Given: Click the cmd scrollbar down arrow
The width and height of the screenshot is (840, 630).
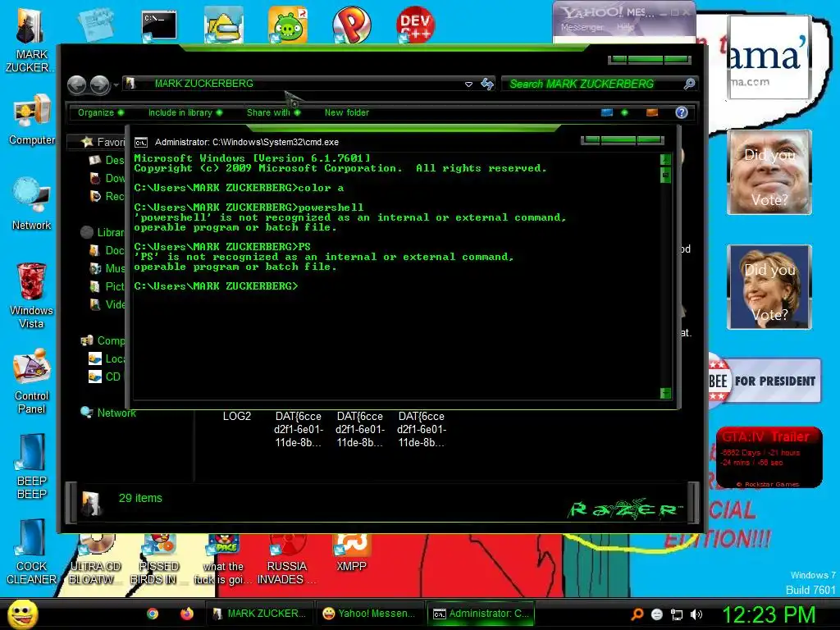Looking at the screenshot, I should [665, 393].
